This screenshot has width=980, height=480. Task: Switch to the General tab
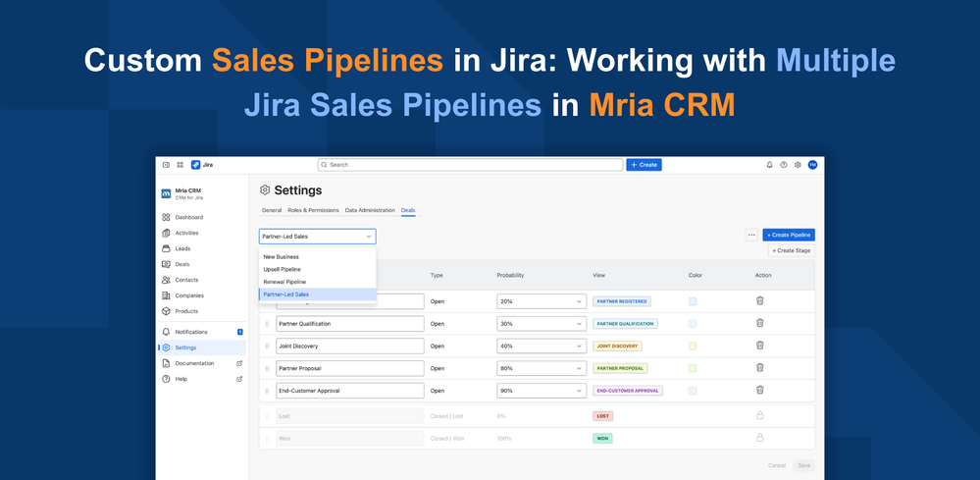pyautogui.click(x=272, y=211)
